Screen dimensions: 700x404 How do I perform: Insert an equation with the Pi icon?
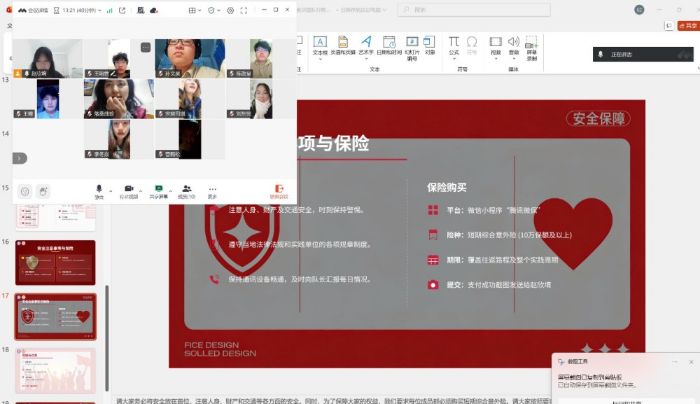click(453, 46)
